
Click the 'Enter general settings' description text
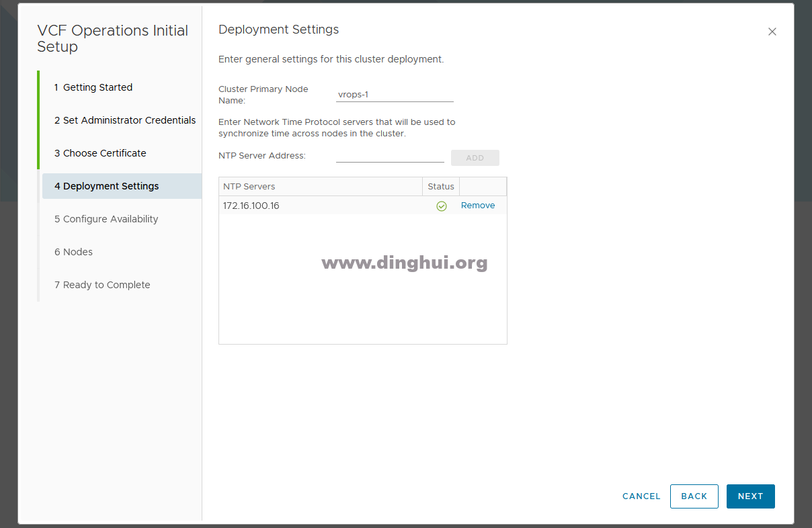click(331, 59)
